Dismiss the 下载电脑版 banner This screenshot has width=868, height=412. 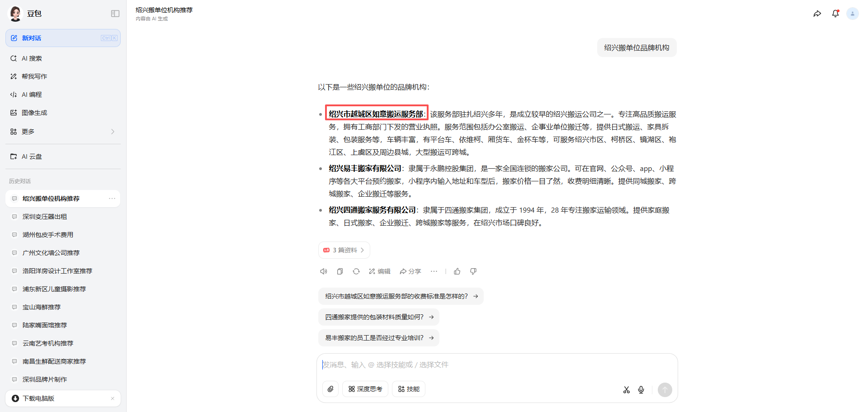113,398
